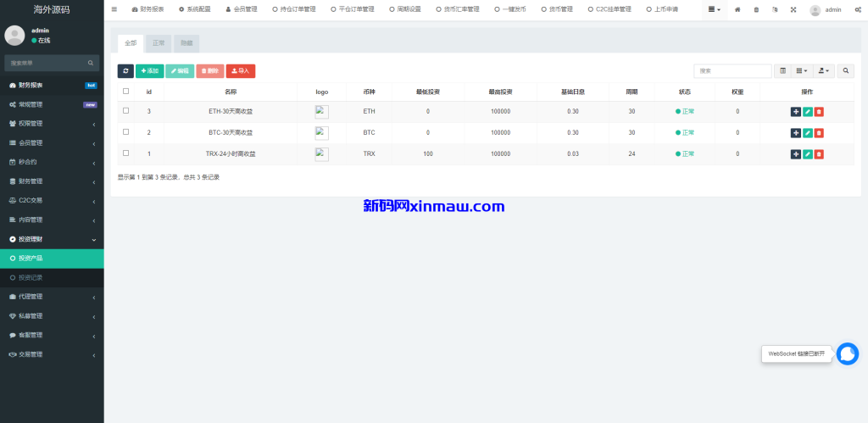Toggle card view icon beside search box
Viewport: 868px width, 423px height.
click(782, 71)
